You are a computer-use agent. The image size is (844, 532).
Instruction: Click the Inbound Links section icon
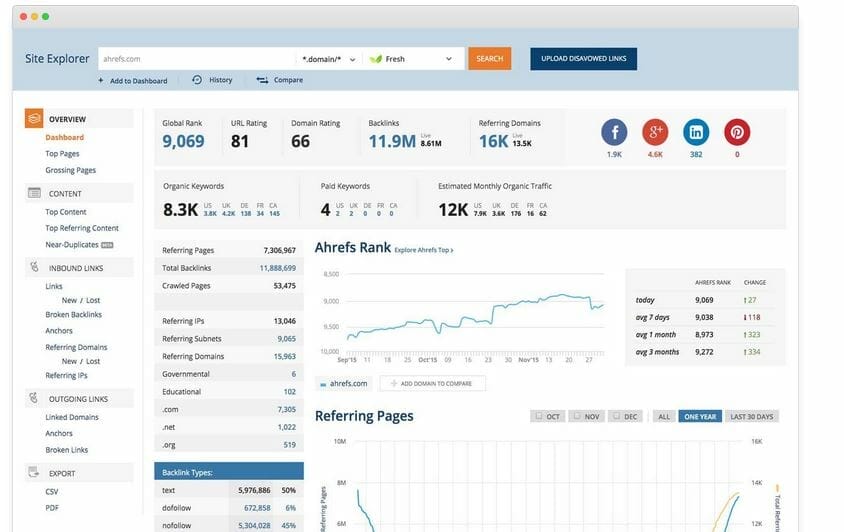[34, 268]
